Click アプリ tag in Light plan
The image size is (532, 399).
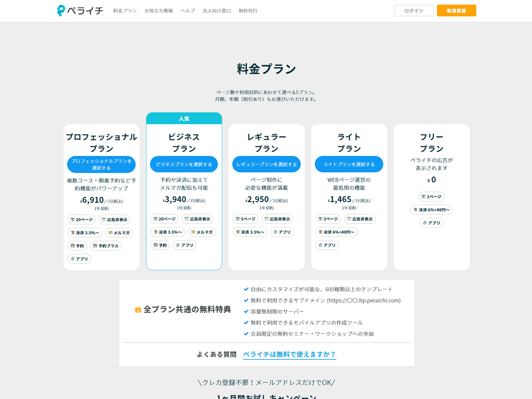(327, 245)
